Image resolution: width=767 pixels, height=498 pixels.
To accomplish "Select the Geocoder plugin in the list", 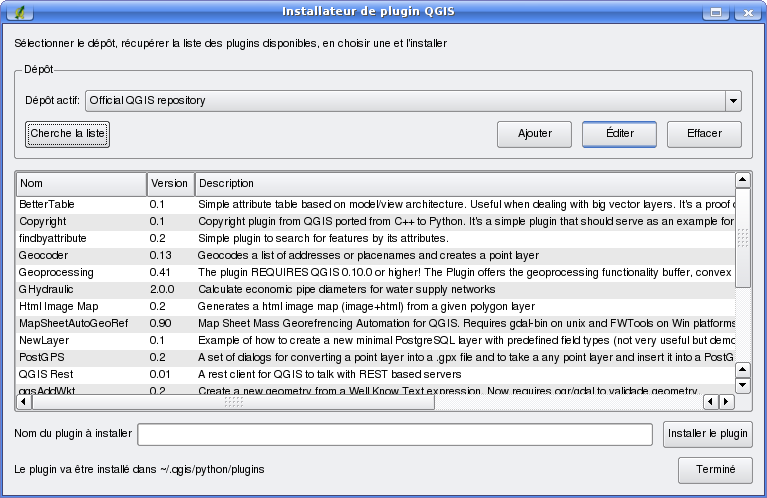I will pyautogui.click(x=43, y=255).
